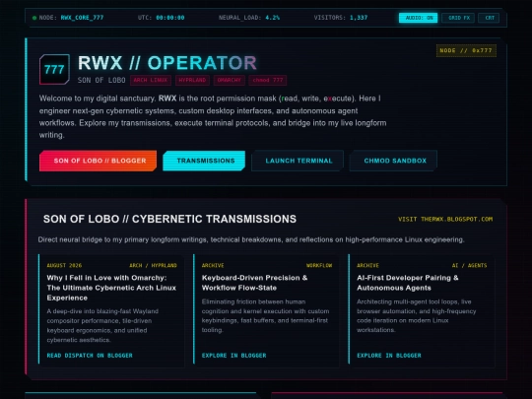Click ARCHIVE label on Keyboard-Driven Precision card
Viewport: 532px width, 399px height.
[x=213, y=265]
